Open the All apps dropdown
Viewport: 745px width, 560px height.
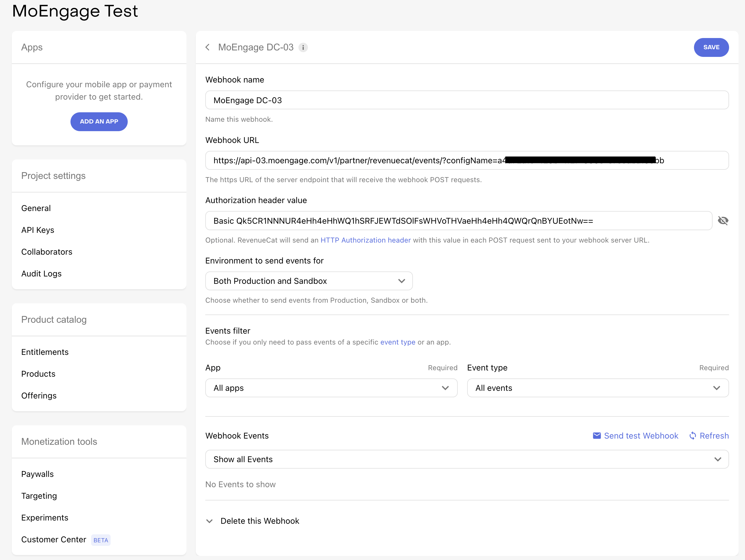[x=332, y=388]
